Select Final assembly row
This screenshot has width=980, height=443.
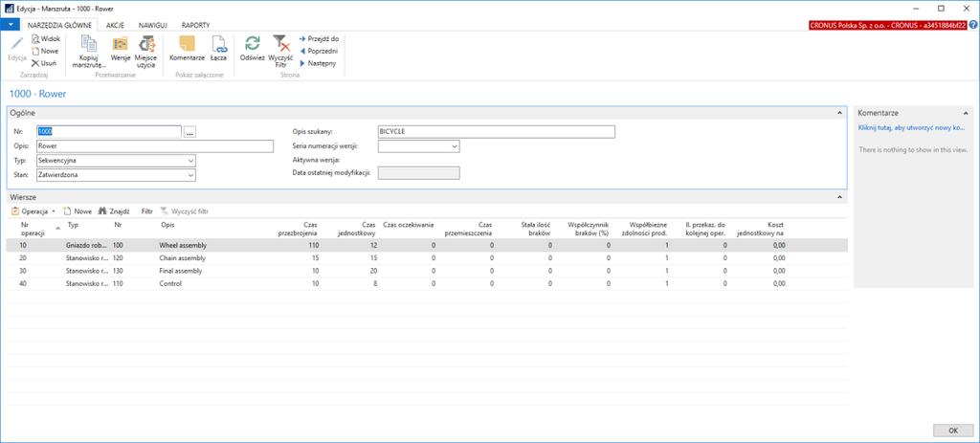(427, 271)
